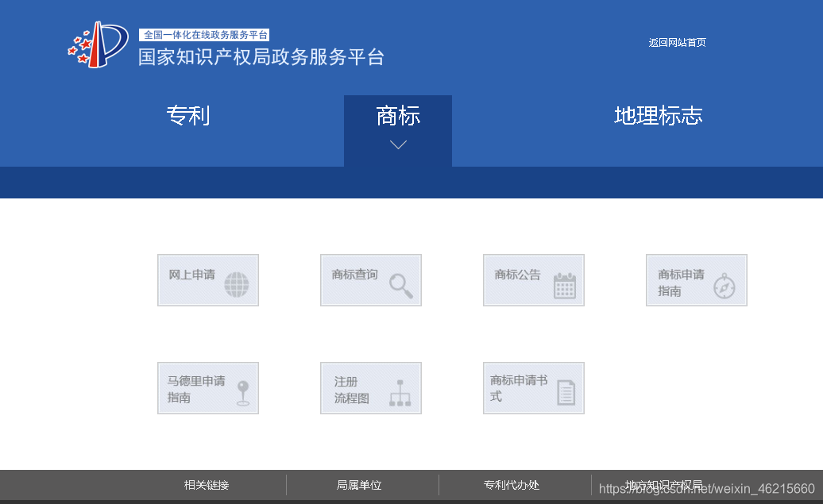Click the CNIPA logo at top left
Viewport: 823px width, 504px height.
tap(99, 44)
